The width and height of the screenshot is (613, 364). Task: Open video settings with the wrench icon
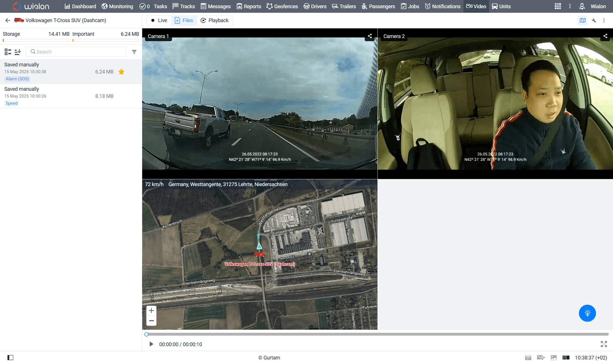coord(593,20)
